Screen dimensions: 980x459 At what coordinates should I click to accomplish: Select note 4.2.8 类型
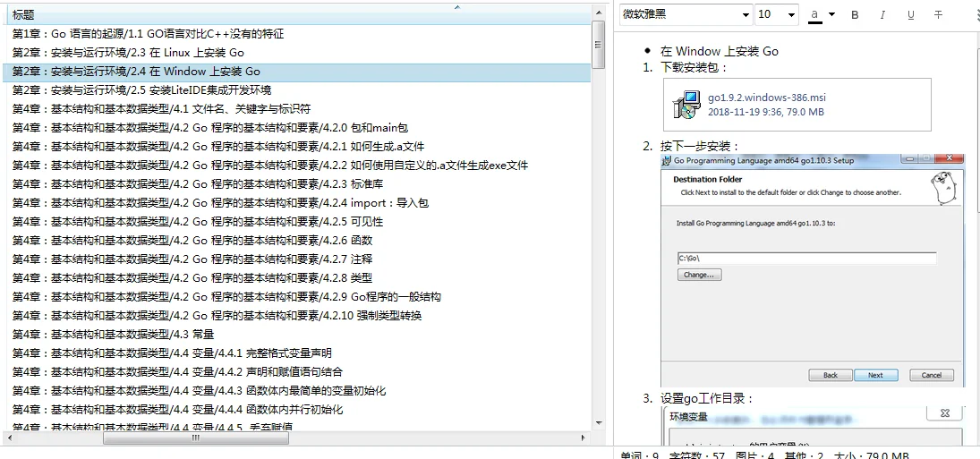coord(298,278)
